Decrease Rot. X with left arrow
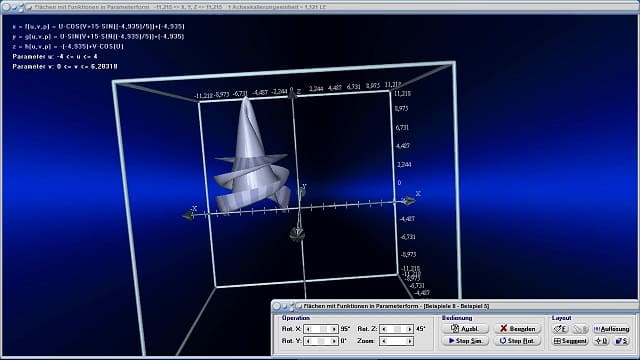Viewport: 640px width, 360px height. pos(308,329)
